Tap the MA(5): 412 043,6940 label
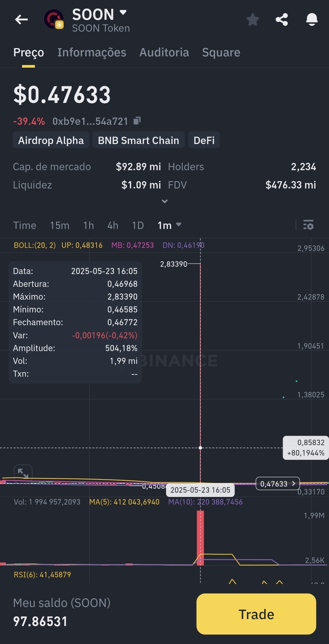 point(124,502)
